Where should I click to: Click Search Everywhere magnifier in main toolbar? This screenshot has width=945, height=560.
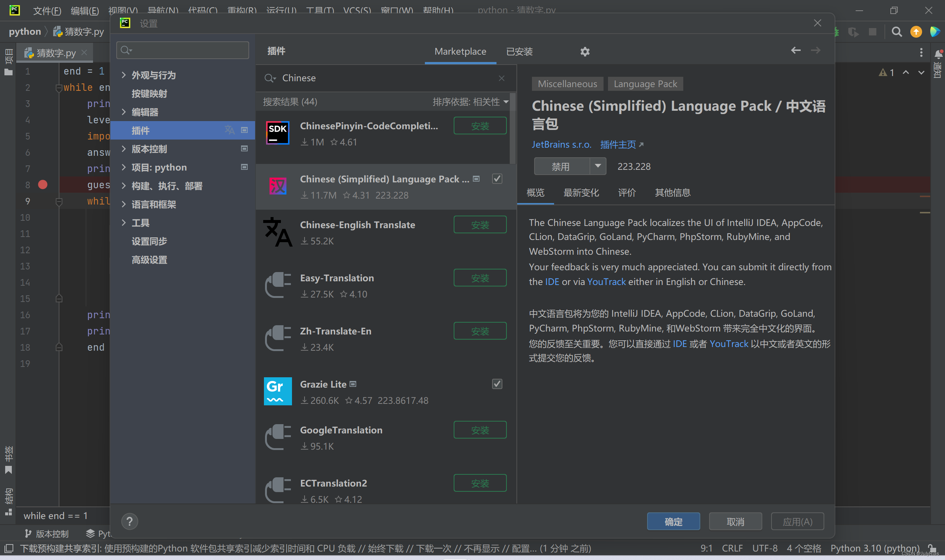(897, 32)
